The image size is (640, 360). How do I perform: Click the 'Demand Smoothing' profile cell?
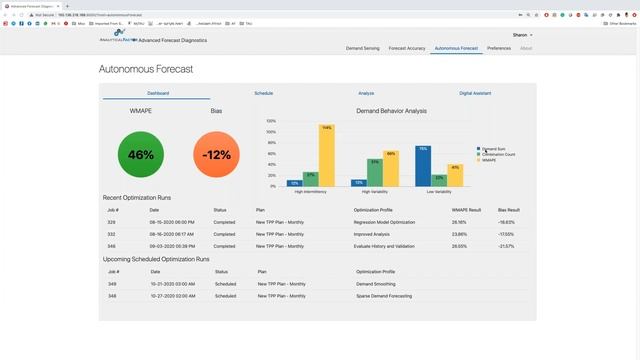[x=376, y=284]
